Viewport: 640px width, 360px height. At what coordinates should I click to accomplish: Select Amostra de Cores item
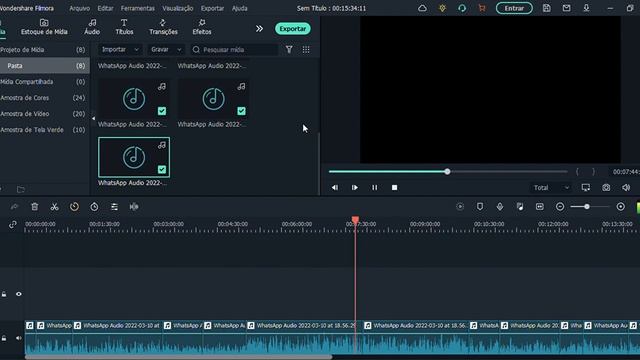coord(43,98)
